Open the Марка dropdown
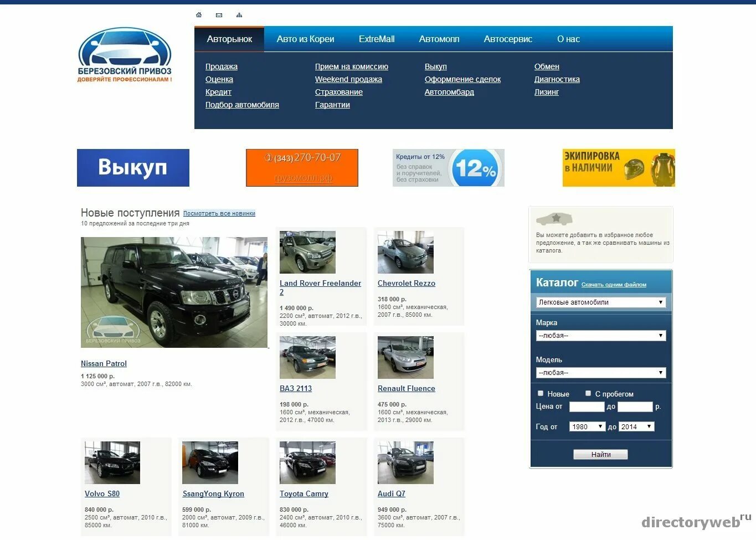Image resolution: width=756 pixels, height=540 pixels. 601,336
